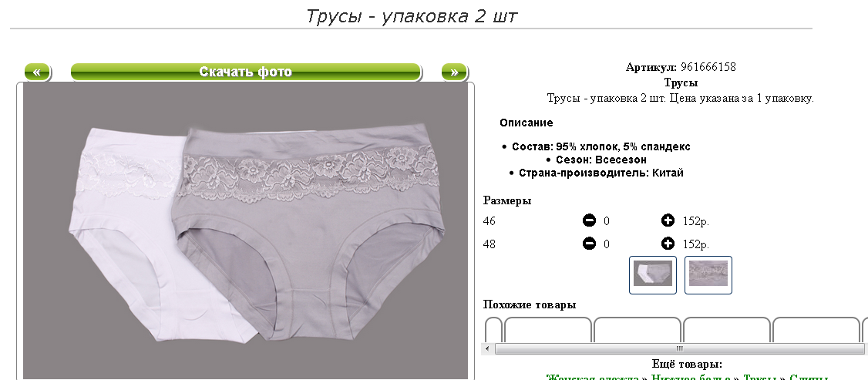
Task: Go to next photo with » button
Action: (454, 72)
